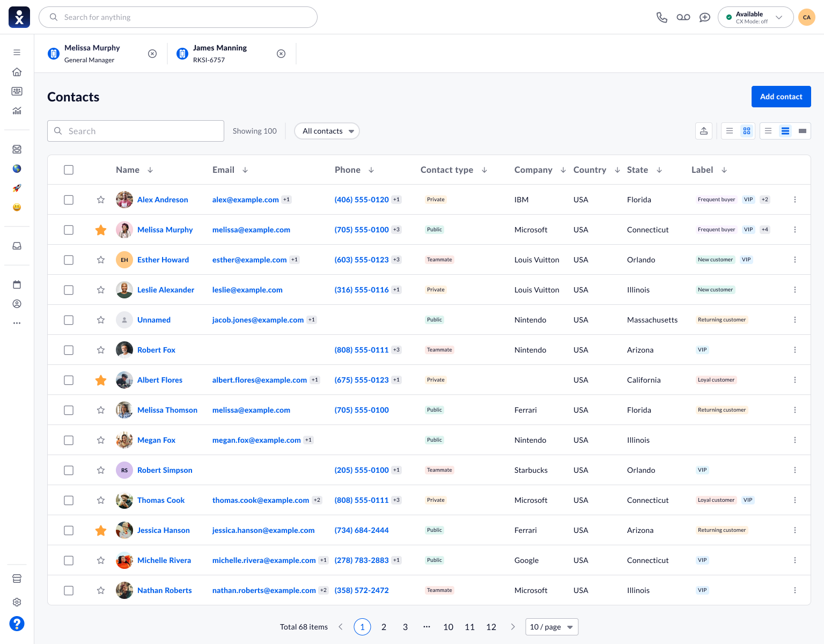Viewport: 824px width, 644px height.
Task: Switch to grid card view icon
Action: coord(747,131)
